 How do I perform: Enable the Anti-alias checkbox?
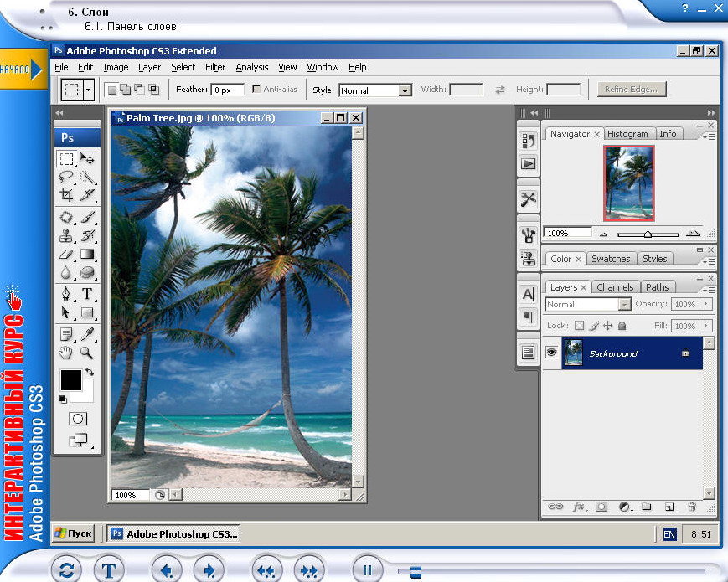coord(256,90)
